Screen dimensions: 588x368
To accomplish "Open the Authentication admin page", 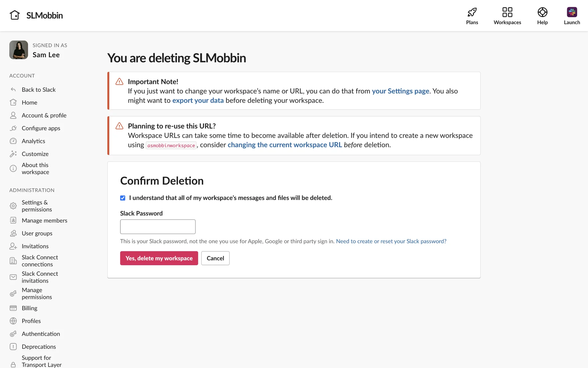I will point(41,334).
